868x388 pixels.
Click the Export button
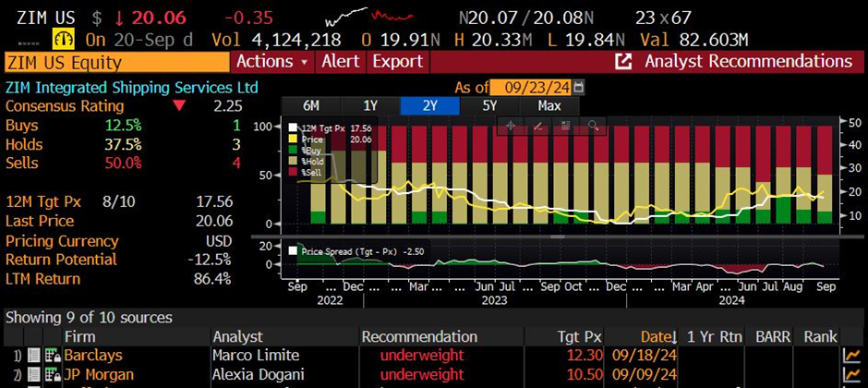[396, 62]
